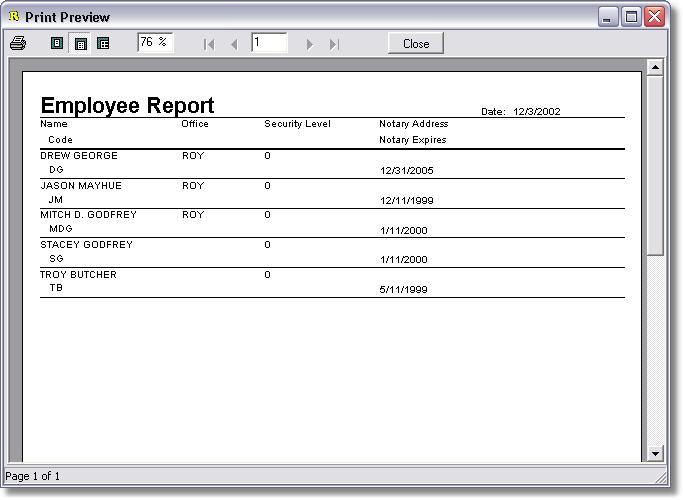Click 1/11/2000 date under STACEY GODFREY
683x500 pixels.
point(403,260)
